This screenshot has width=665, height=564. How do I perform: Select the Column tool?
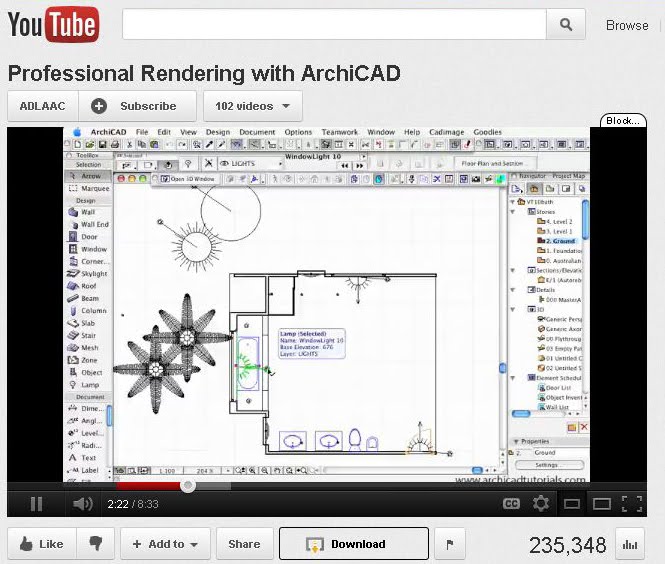[87, 310]
